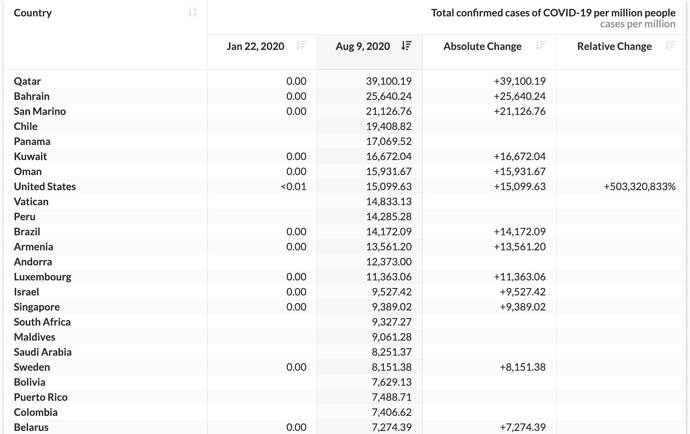Select the Luxembourg row name
Screen dimensions: 690x434
pos(42,277)
